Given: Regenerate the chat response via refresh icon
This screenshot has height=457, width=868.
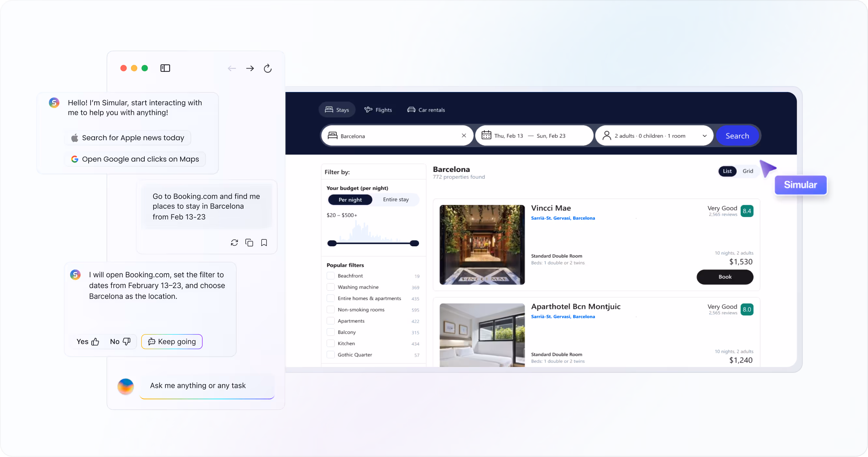Looking at the screenshot, I should click(x=235, y=242).
